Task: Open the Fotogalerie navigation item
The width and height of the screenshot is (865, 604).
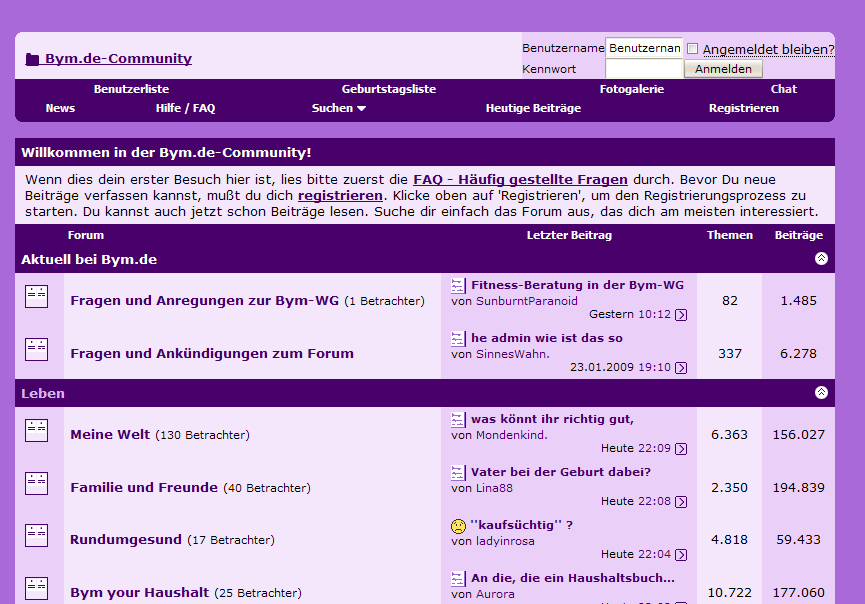Action: pos(631,89)
